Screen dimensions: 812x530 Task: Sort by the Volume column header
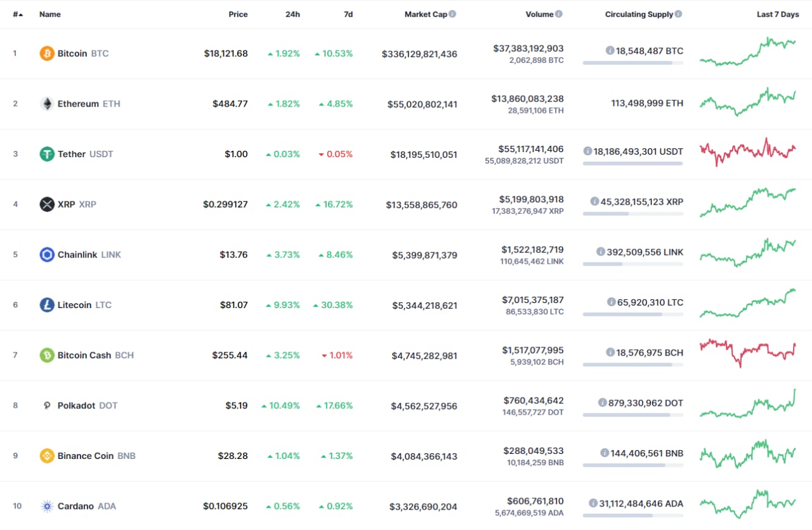click(x=539, y=14)
